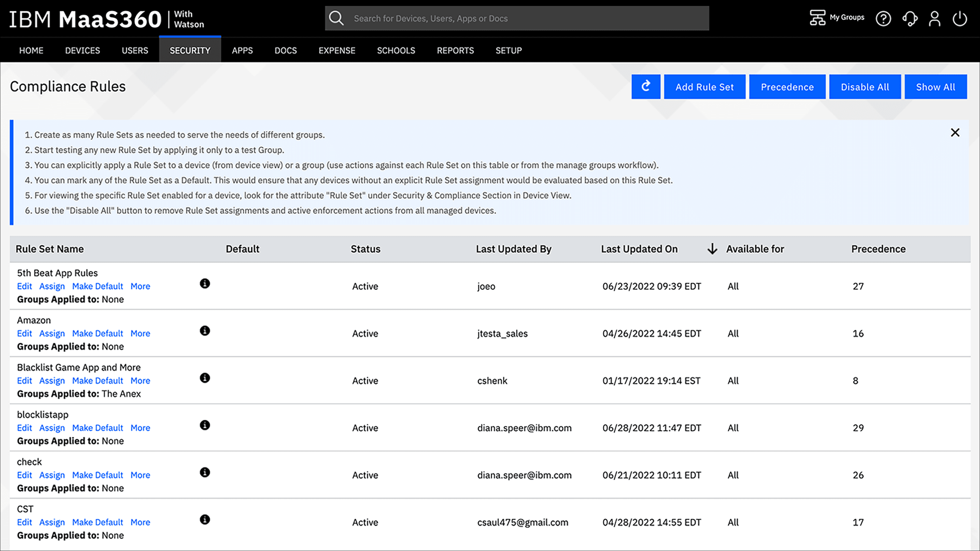Image resolution: width=980 pixels, height=551 pixels.
Task: Click info icon for Blacklist Game App
Action: tap(205, 378)
